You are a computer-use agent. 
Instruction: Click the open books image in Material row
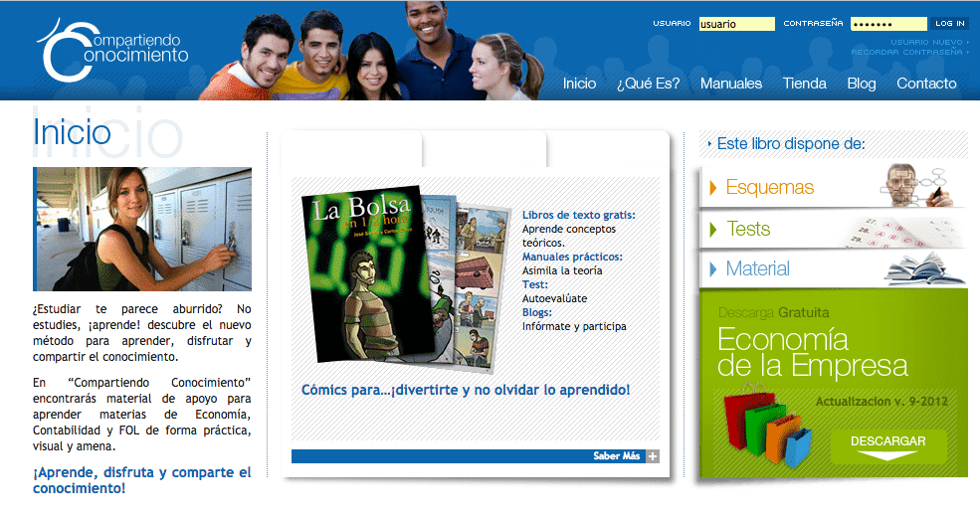point(924,268)
